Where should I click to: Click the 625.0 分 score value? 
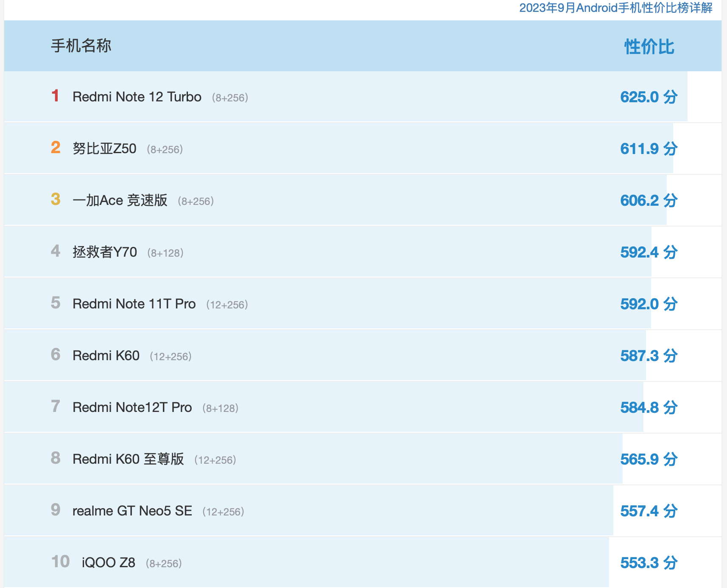click(x=649, y=97)
